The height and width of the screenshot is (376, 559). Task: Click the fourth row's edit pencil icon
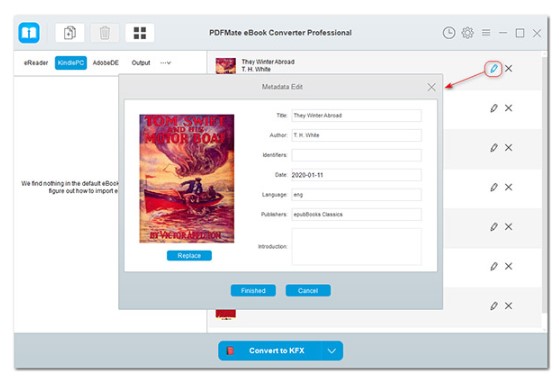pos(494,187)
